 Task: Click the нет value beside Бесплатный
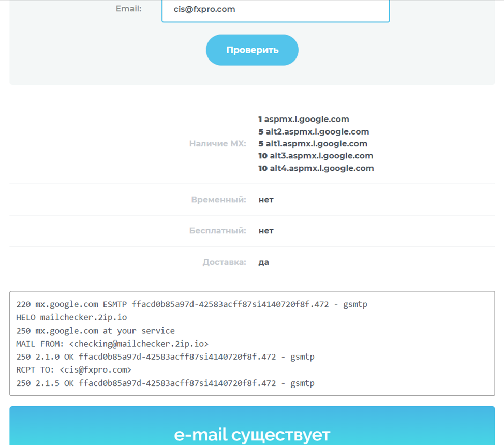click(266, 231)
